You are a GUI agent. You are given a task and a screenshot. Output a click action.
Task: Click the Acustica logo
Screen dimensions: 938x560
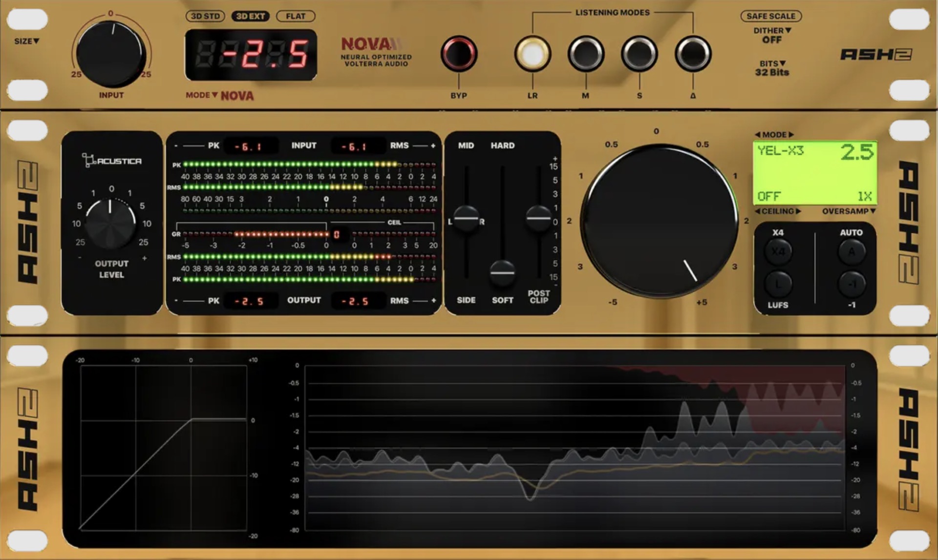112,160
